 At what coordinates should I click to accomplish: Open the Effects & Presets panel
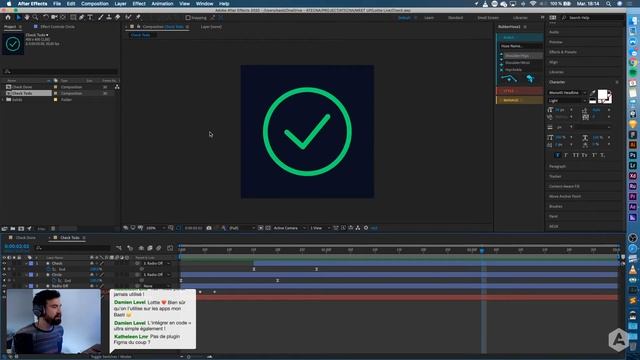click(x=563, y=52)
